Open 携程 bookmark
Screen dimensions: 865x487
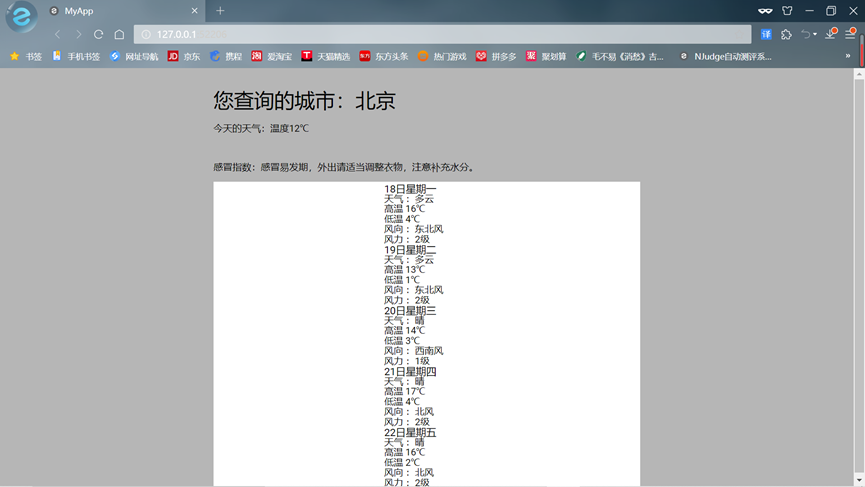[x=226, y=56]
